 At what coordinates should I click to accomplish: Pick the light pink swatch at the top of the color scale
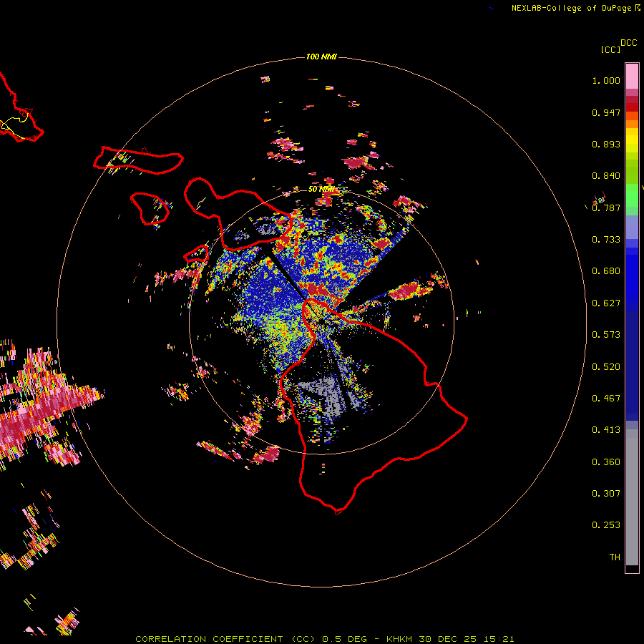coord(632,76)
